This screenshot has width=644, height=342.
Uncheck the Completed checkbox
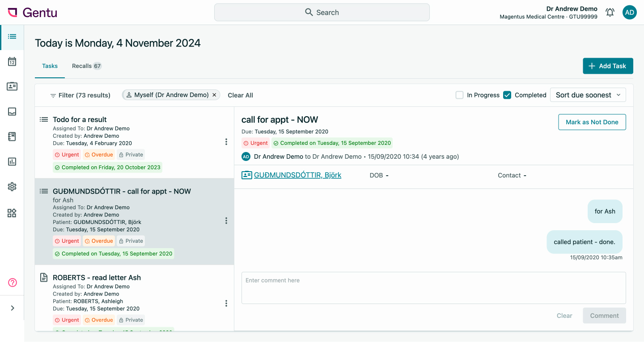pos(507,95)
